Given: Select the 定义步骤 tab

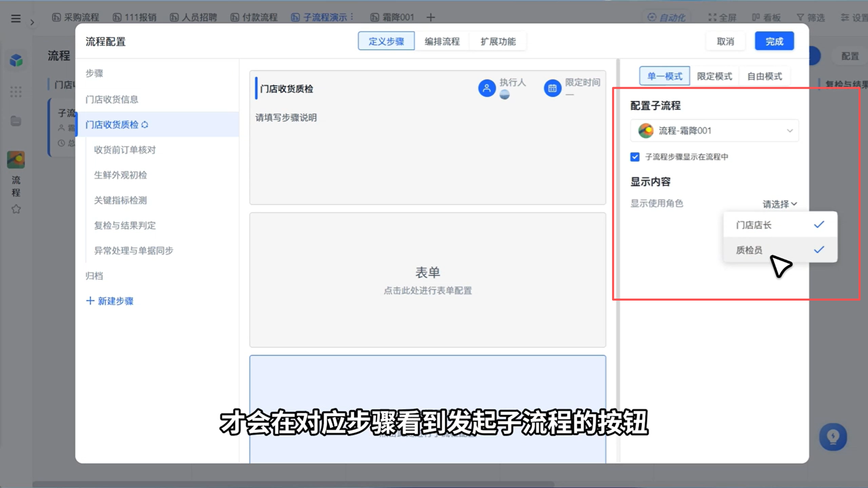Looking at the screenshot, I should (x=386, y=41).
